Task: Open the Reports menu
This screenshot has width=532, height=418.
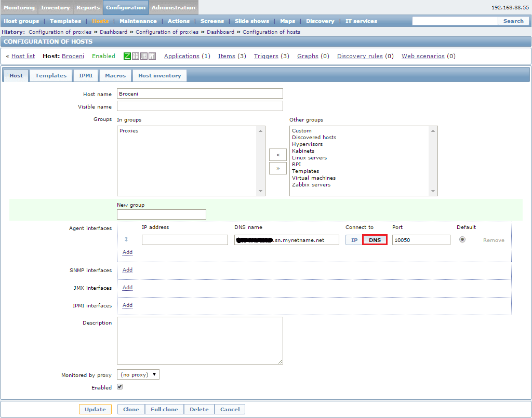Action: (88, 7)
